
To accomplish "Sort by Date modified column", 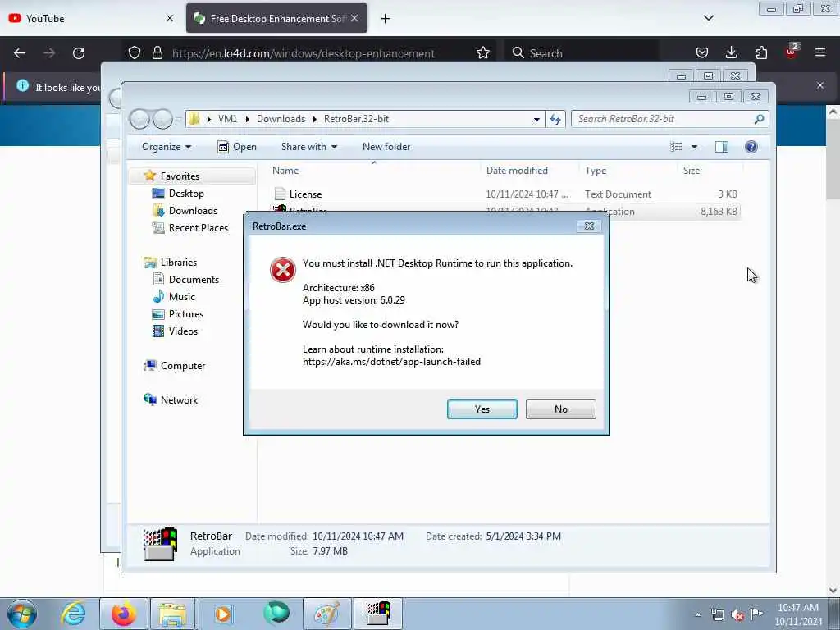I will (x=517, y=171).
